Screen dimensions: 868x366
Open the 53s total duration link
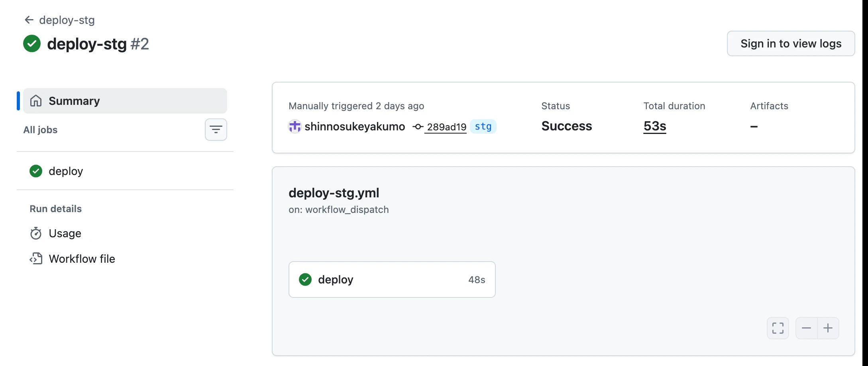point(655,126)
